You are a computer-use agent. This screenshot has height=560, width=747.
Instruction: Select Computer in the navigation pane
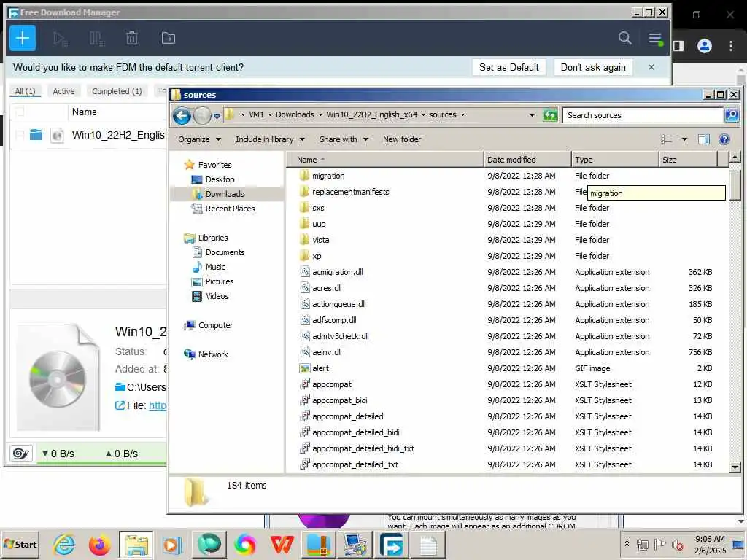(215, 325)
